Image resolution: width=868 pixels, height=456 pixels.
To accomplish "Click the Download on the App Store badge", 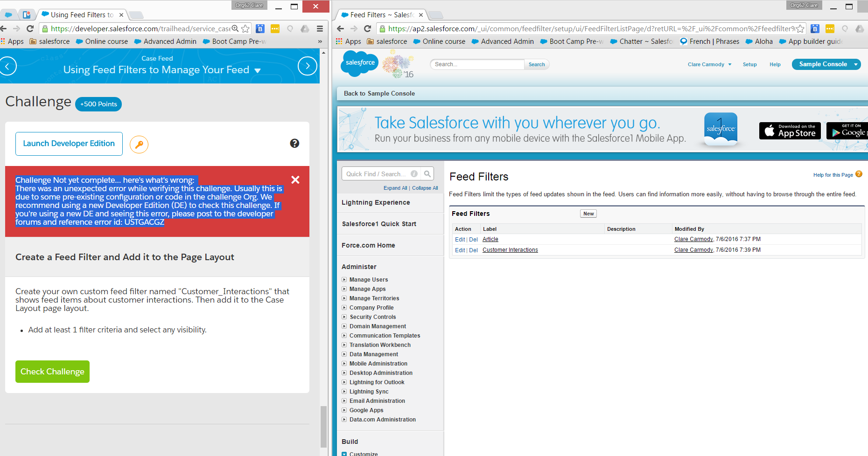I will (x=790, y=131).
